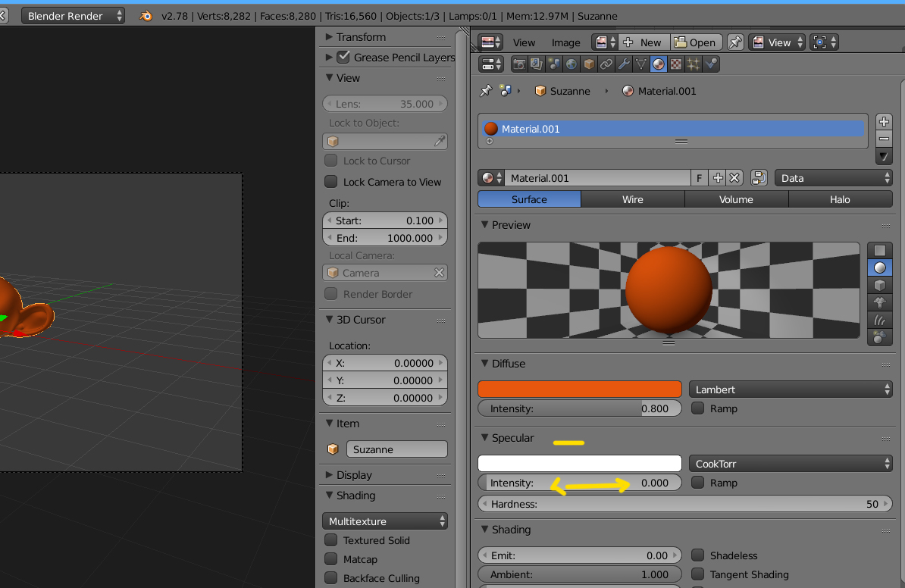Open Modifiers tab wrench icon
The image size is (905, 588).
(623, 64)
